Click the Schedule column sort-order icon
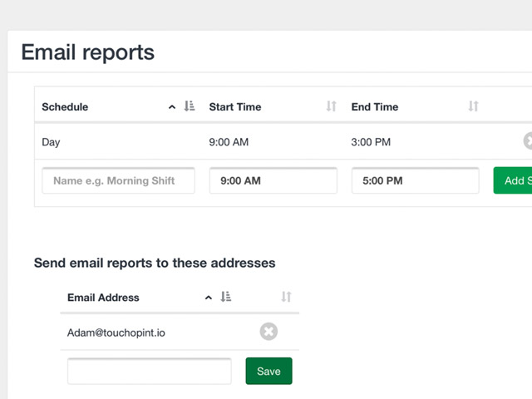This screenshot has height=399, width=532. pos(190,106)
